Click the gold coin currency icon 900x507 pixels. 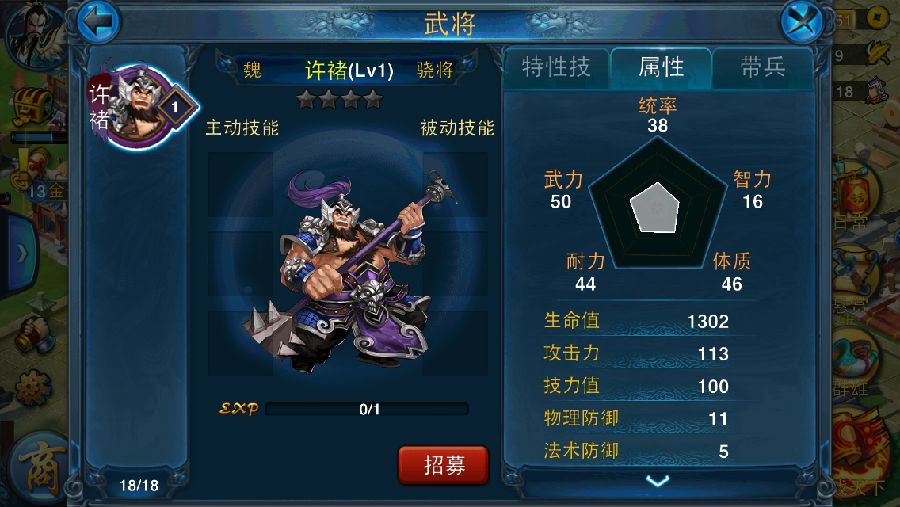(876, 18)
